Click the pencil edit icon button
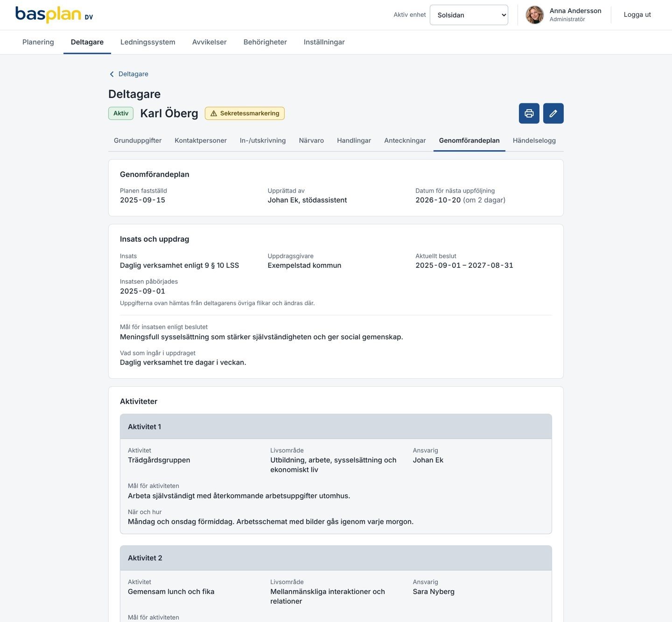Image resolution: width=672 pixels, height=622 pixels. [x=553, y=113]
